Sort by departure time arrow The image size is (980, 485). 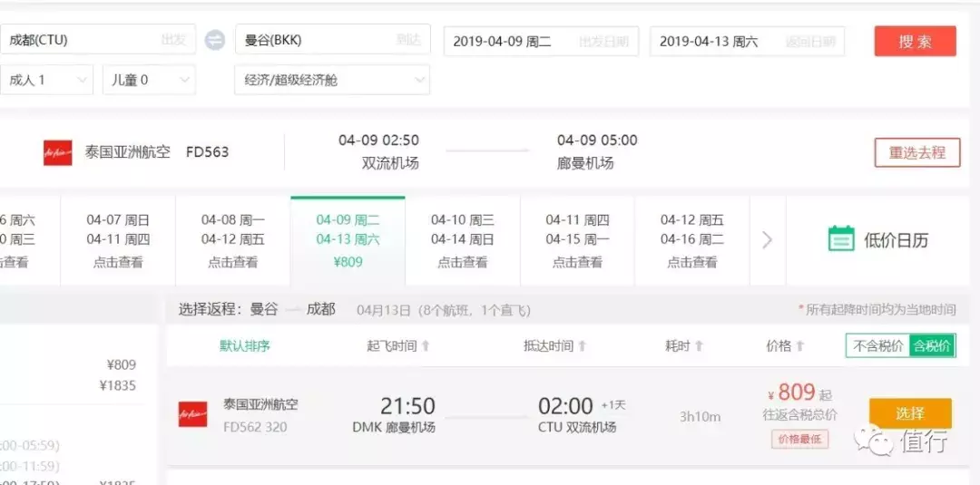(426, 345)
